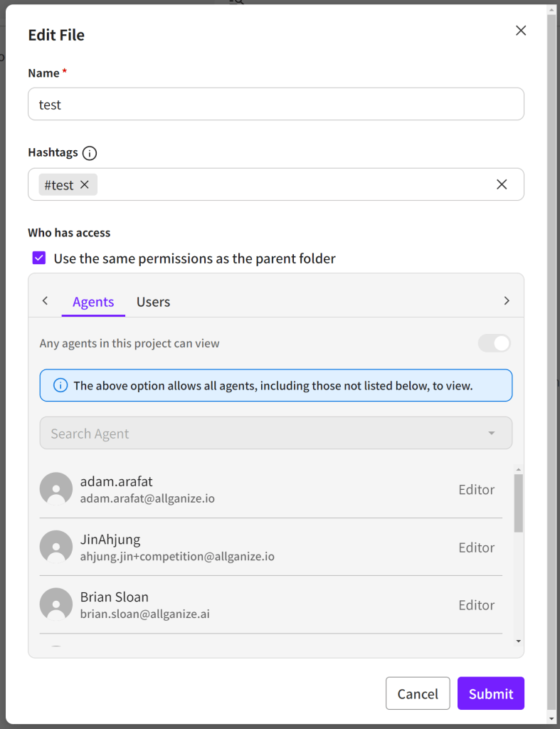Select Brian Sloan's avatar icon
The image size is (560, 729).
click(x=56, y=604)
